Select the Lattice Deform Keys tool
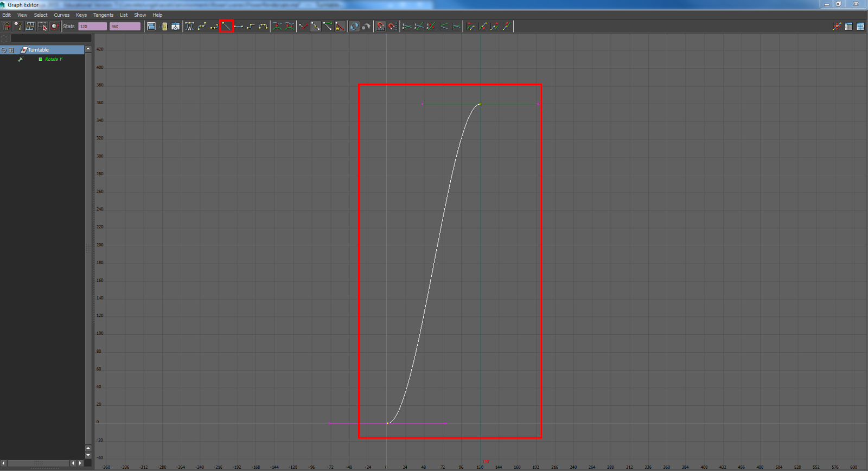Image resolution: width=868 pixels, height=471 pixels. point(30,26)
